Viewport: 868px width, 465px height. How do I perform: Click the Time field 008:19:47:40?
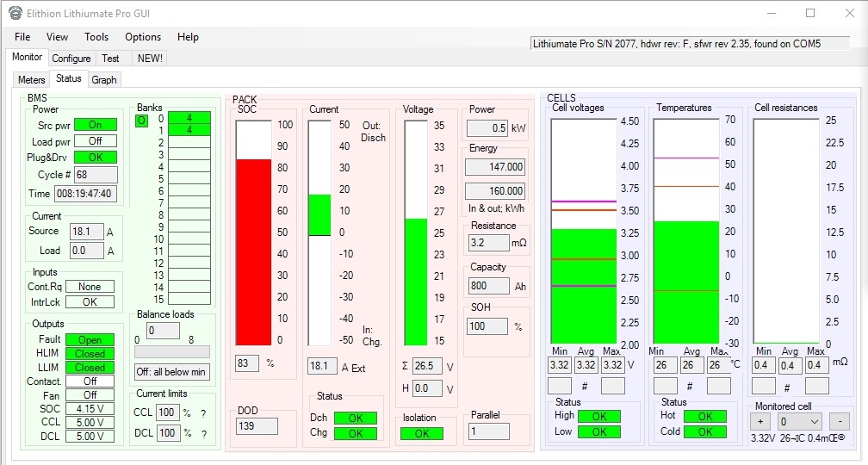tap(85, 194)
